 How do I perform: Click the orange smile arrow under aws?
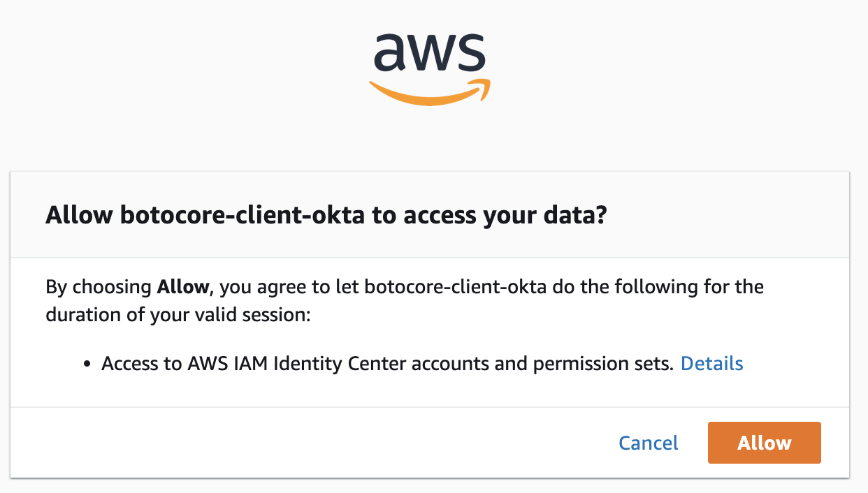[430, 93]
